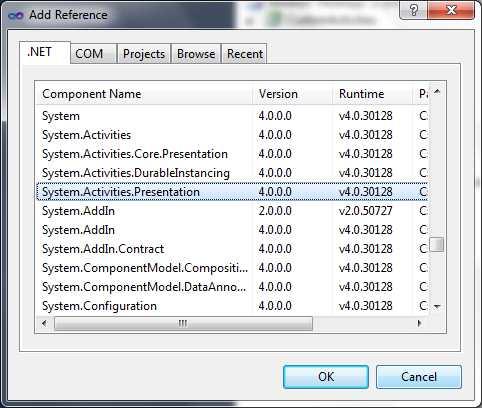Dismiss dialog with Cancel button
This screenshot has height=408, width=482.
(419, 377)
